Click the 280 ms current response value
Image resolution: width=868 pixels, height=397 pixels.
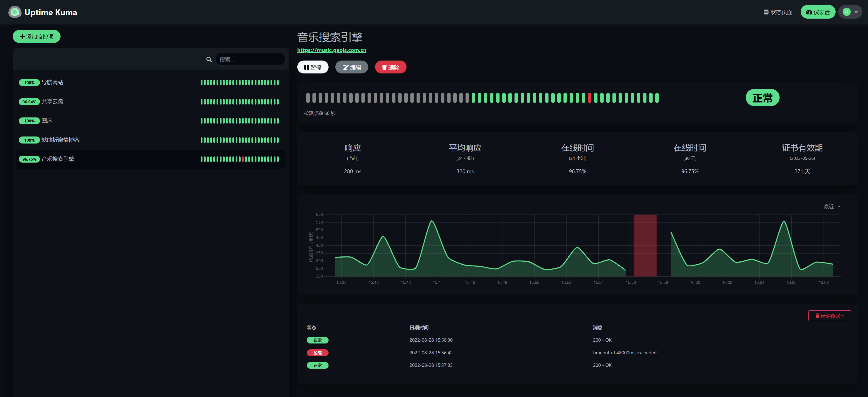click(352, 171)
